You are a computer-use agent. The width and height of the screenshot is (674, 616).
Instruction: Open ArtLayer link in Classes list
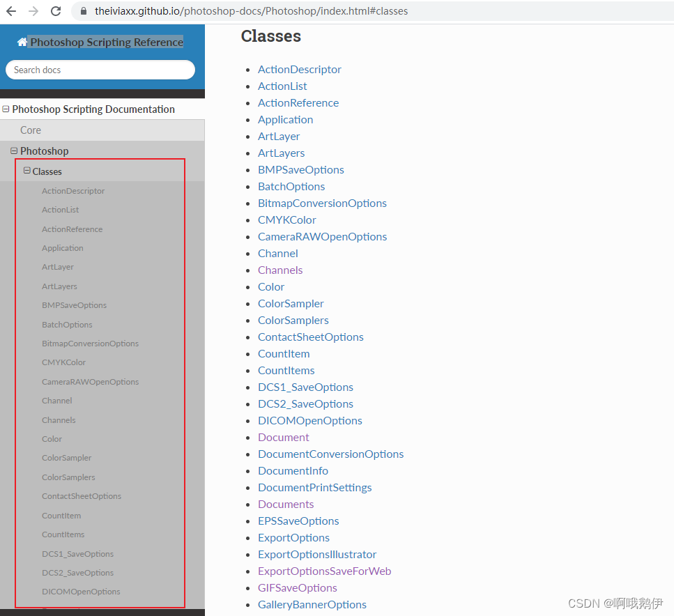279,137
